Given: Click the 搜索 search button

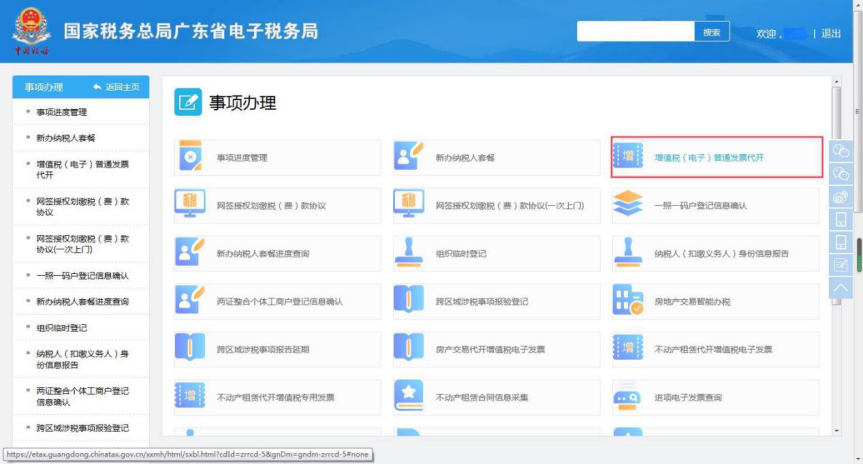Looking at the screenshot, I should [712, 32].
